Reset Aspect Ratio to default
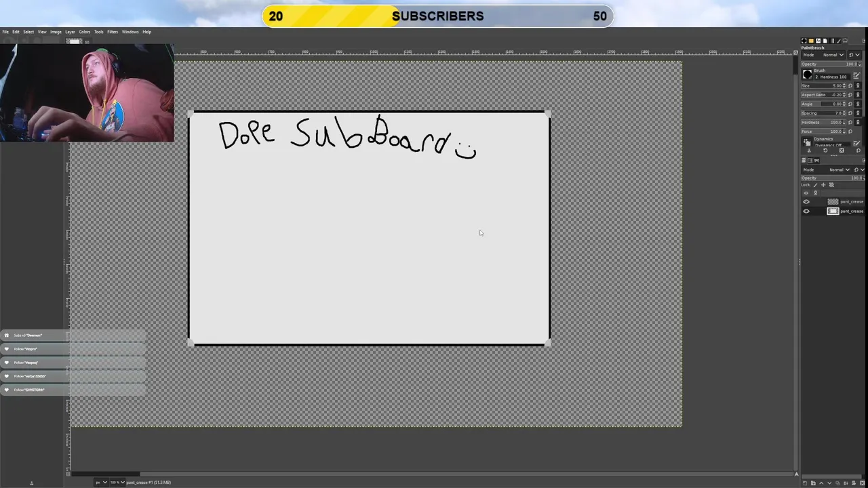 pos(850,95)
